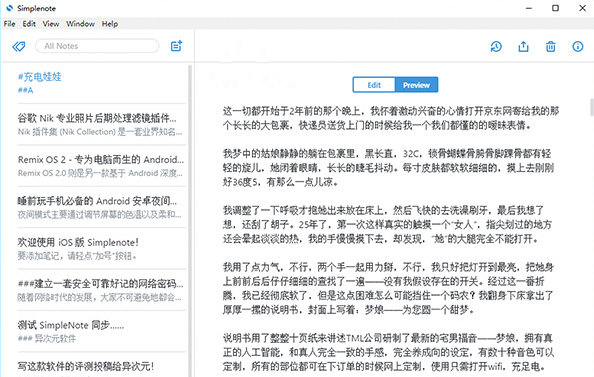Open the 写这款软件的评测投稿给异次元 note
Viewport: 594px width, 377px height.
[102, 365]
